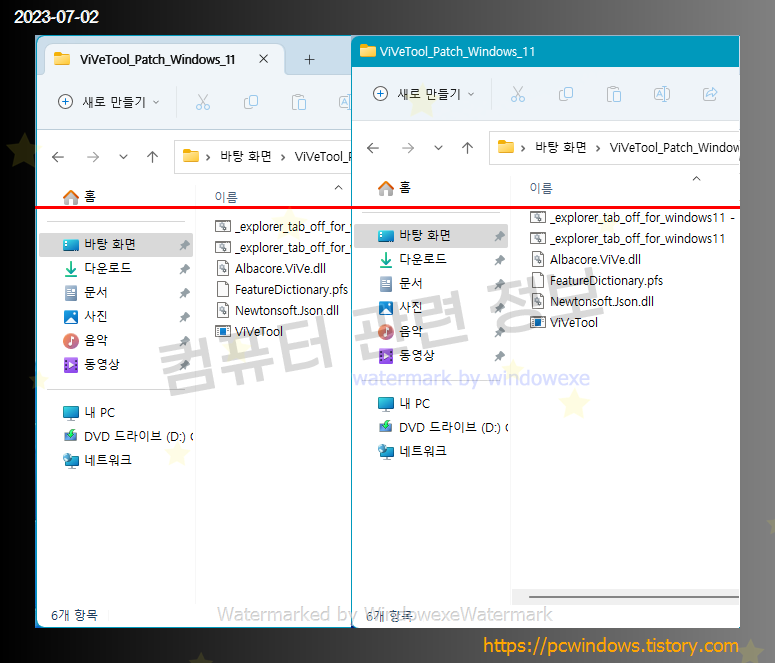Open recent locations dropdown in right window
This screenshot has height=663, width=775.
coord(438,148)
